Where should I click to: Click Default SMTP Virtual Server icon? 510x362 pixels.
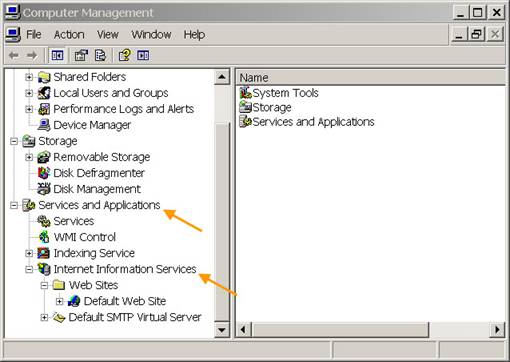[x=59, y=317]
